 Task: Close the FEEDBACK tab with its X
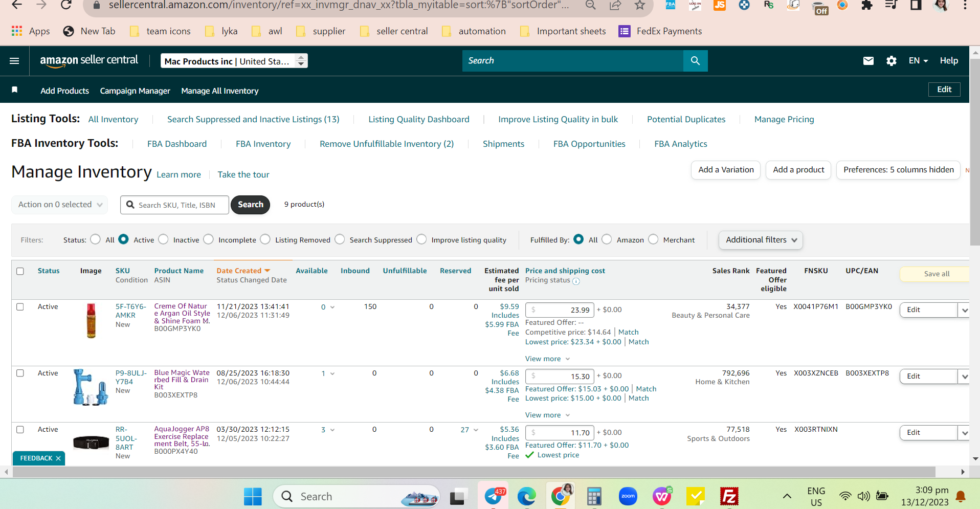[x=58, y=458]
